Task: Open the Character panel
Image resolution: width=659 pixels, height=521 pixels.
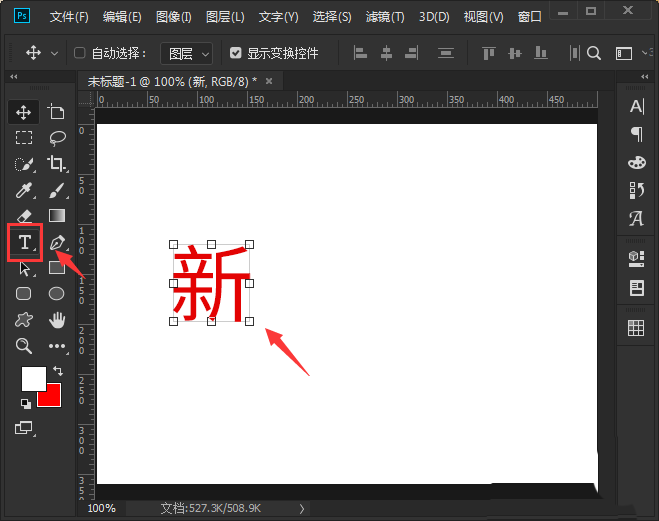Action: click(636, 106)
